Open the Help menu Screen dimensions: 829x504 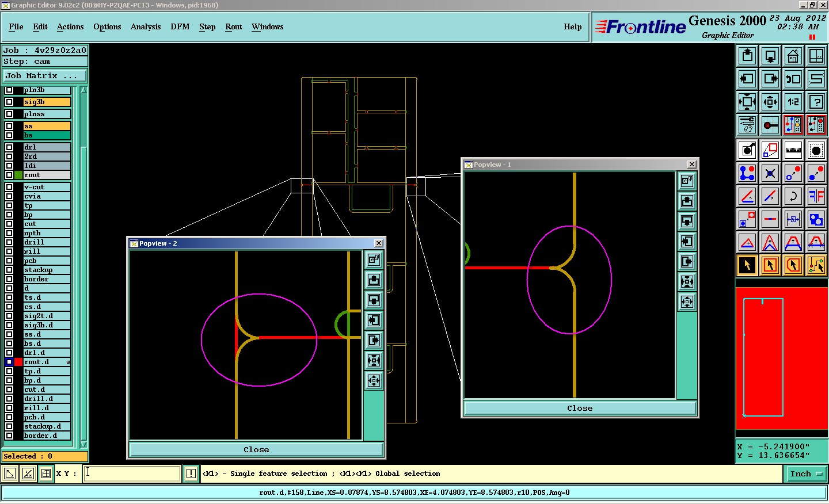coord(573,26)
